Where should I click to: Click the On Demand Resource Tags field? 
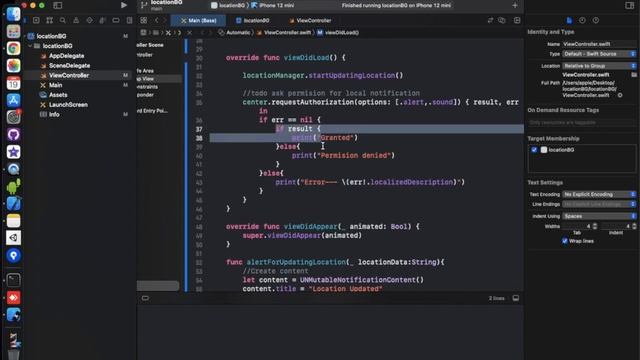tap(582, 122)
